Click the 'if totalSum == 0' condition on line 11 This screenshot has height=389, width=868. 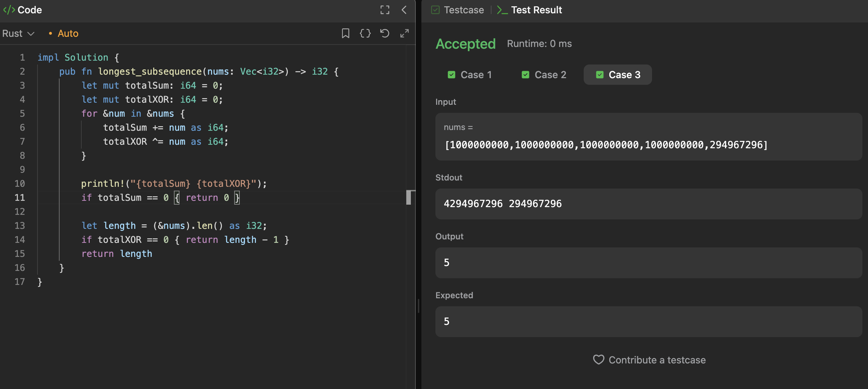pyautogui.click(x=161, y=198)
